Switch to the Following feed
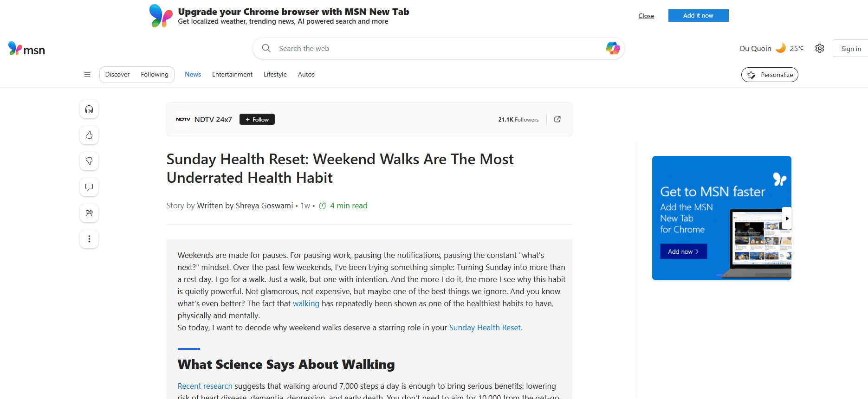The height and width of the screenshot is (399, 868). pyautogui.click(x=155, y=75)
